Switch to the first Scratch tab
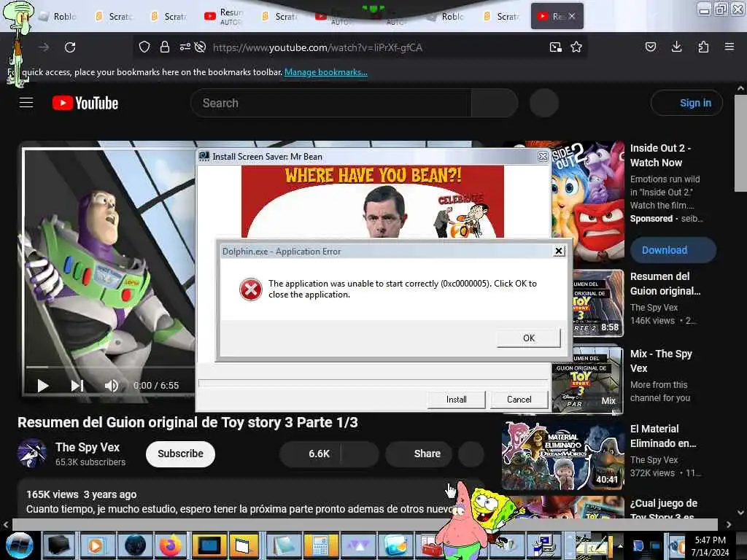This screenshot has height=560, width=747. click(115, 16)
